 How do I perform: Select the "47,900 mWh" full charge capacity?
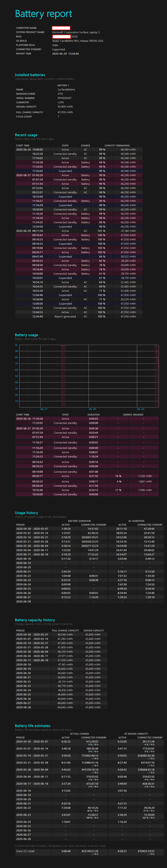[65, 647]
